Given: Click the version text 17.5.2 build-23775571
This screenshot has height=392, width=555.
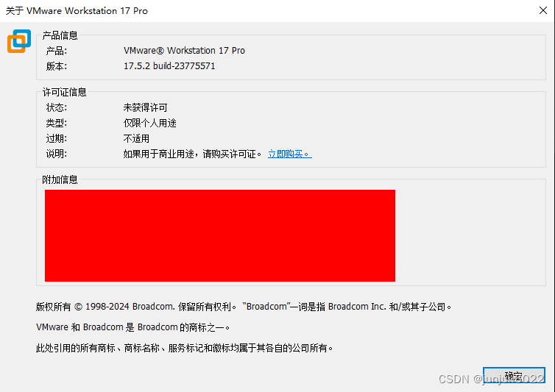Looking at the screenshot, I should (169, 66).
